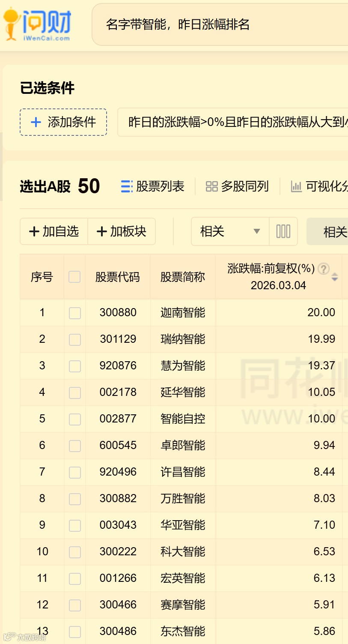Check the box for 瑞纳智能
The width and height of the screenshot is (348, 644).
pyautogui.click(x=75, y=340)
